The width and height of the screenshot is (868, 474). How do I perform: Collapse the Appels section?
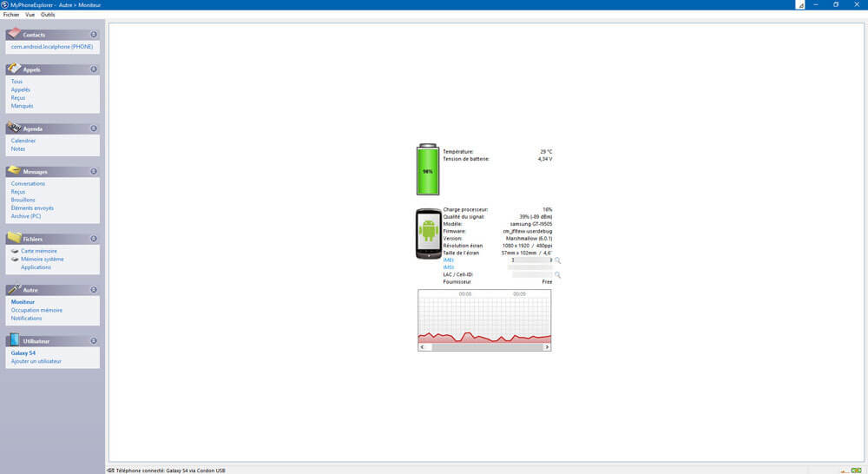[x=94, y=69]
